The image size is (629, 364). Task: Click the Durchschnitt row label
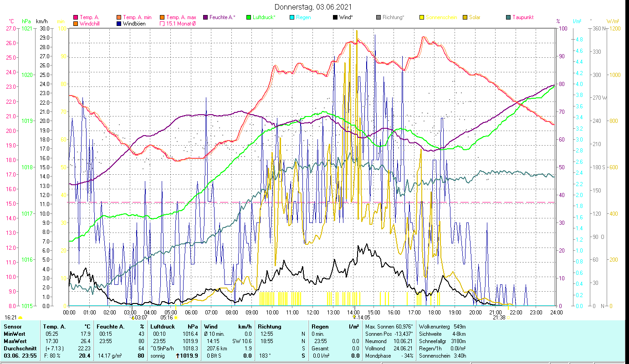(x=19, y=348)
